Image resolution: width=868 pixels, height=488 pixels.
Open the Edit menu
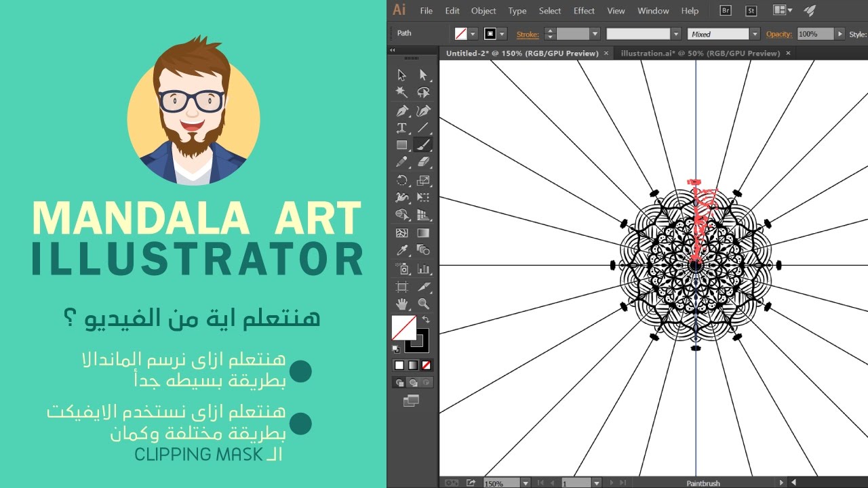[x=452, y=11]
